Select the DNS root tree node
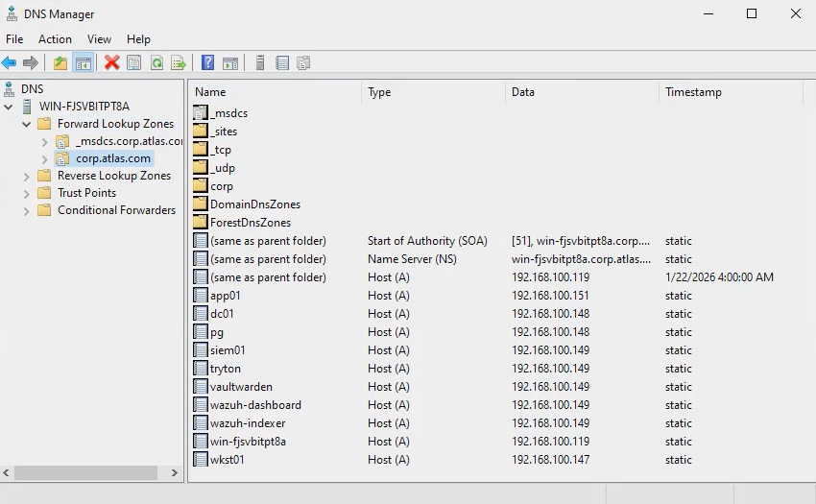The image size is (816, 504). tap(33, 89)
